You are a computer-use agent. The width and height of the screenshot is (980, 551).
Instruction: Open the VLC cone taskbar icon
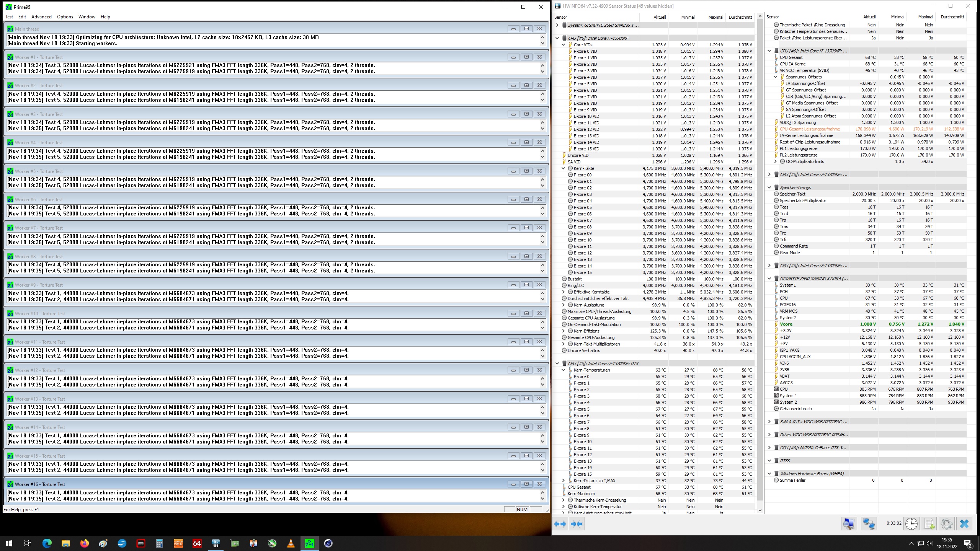tap(291, 543)
